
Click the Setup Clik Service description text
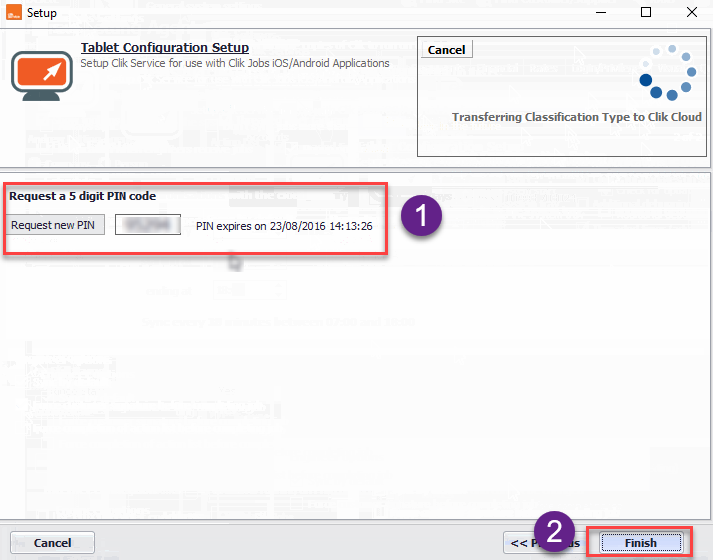[235, 64]
